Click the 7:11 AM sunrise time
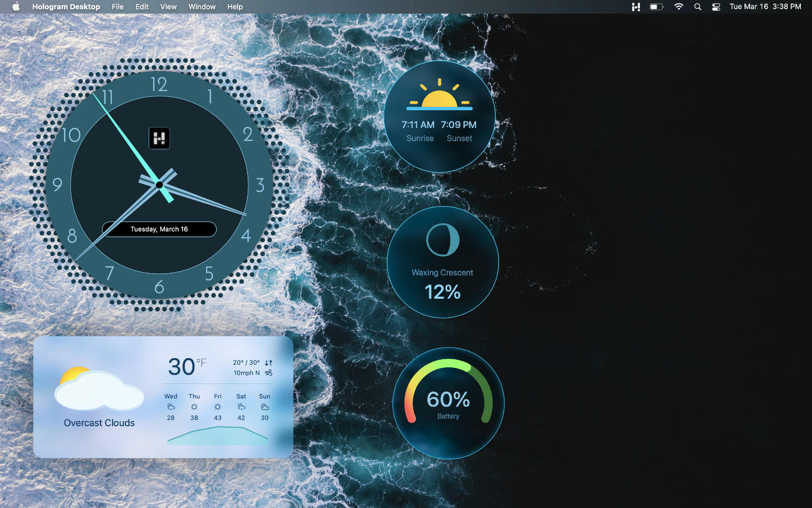 (x=418, y=124)
